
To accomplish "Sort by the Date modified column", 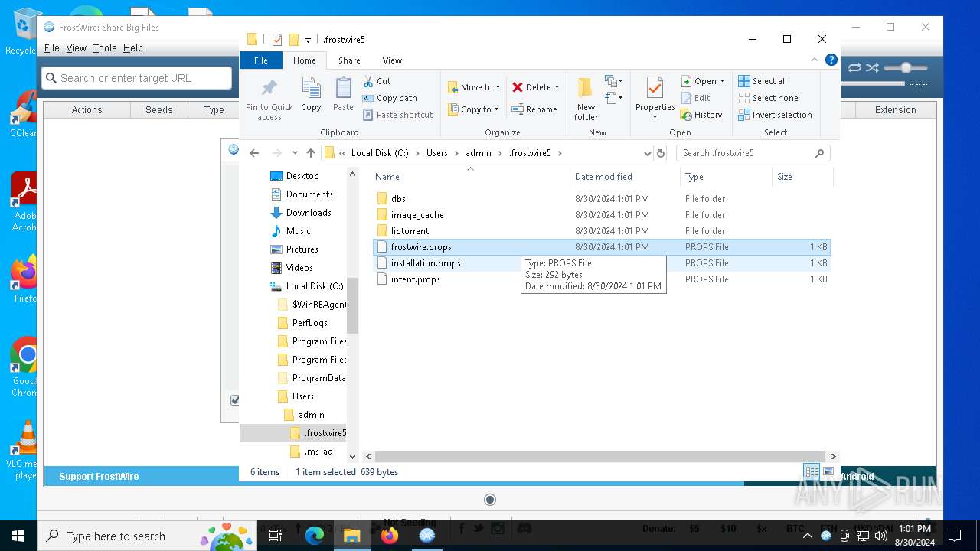I will tap(624, 177).
